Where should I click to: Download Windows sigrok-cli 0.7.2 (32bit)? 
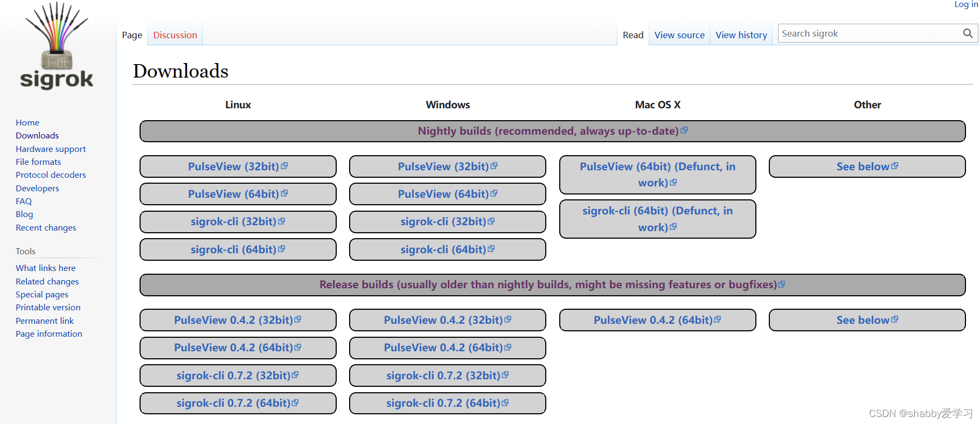(447, 376)
